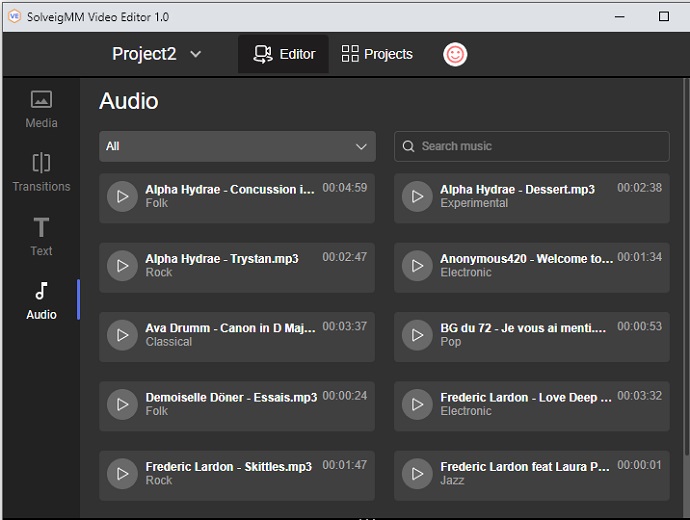Select Frederic Lardon - Love Deep title

[526, 397]
